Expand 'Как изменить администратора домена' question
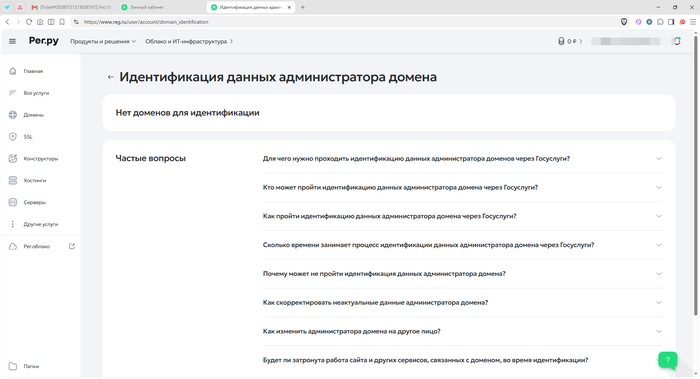The height and width of the screenshot is (379, 700). pos(462,331)
